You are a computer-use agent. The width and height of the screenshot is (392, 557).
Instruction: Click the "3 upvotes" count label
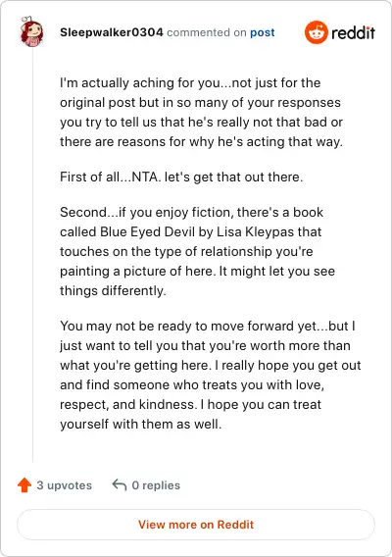(65, 485)
